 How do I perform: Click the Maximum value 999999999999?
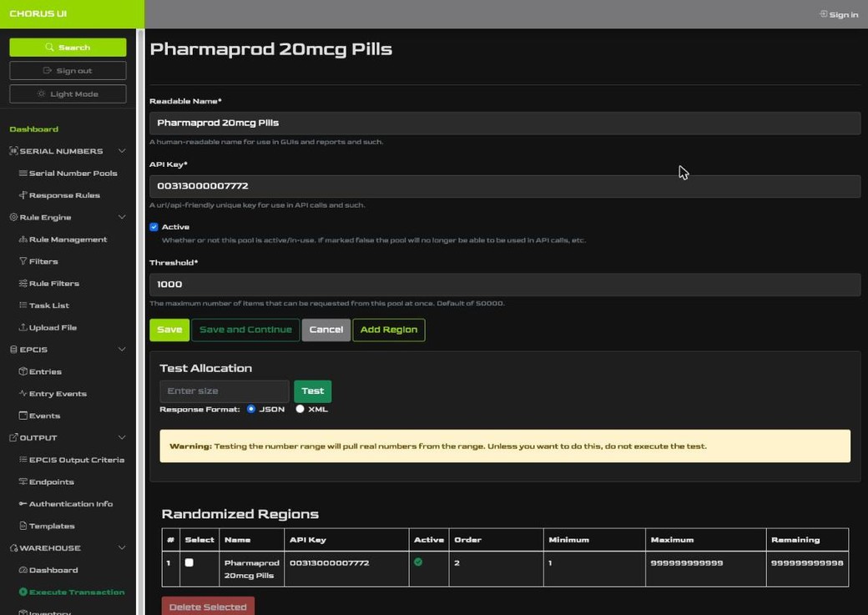686,563
